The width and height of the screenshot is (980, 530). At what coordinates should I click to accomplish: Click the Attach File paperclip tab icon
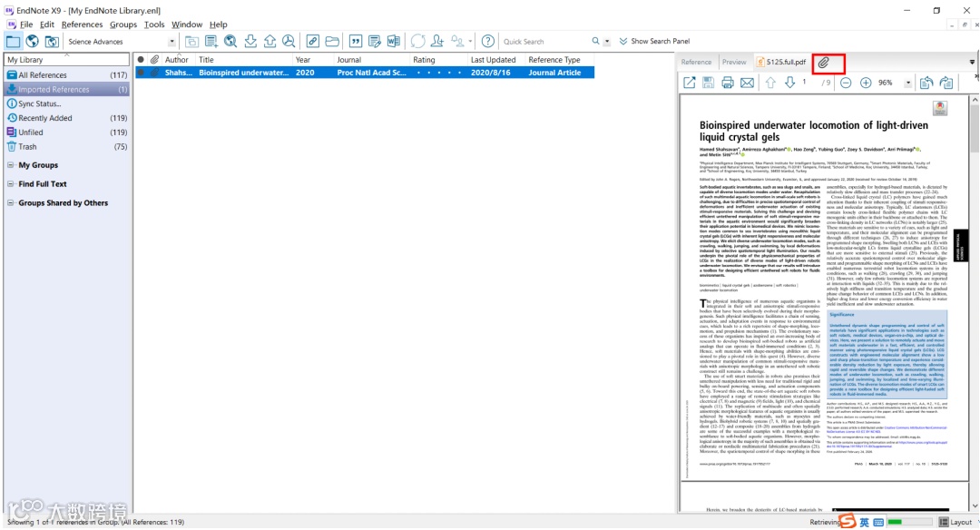click(824, 63)
